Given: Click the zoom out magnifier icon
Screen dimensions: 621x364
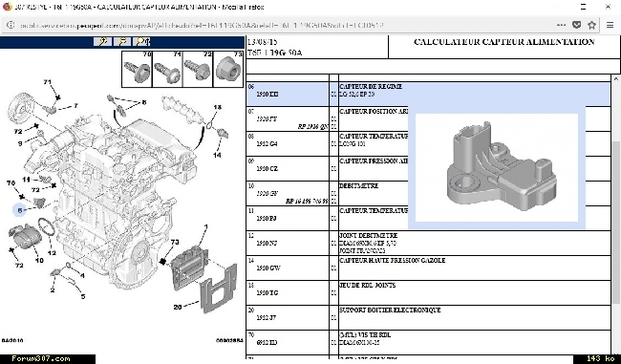Looking at the screenshot, I should (x=122, y=42).
